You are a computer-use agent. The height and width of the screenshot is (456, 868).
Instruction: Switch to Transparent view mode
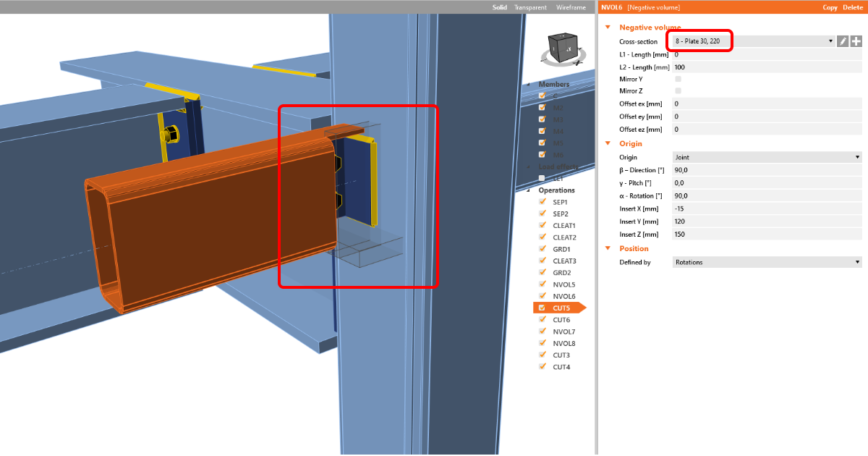[530, 7]
